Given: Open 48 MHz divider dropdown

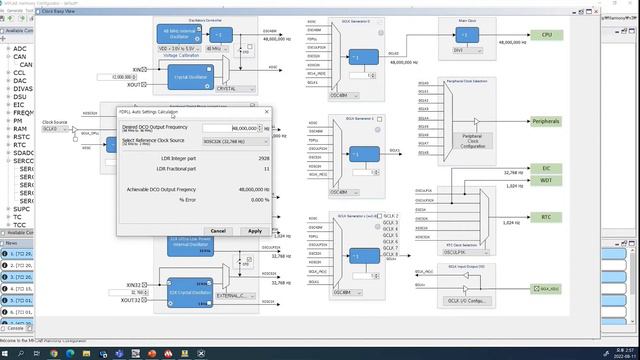Looking at the screenshot, I should point(217,49).
